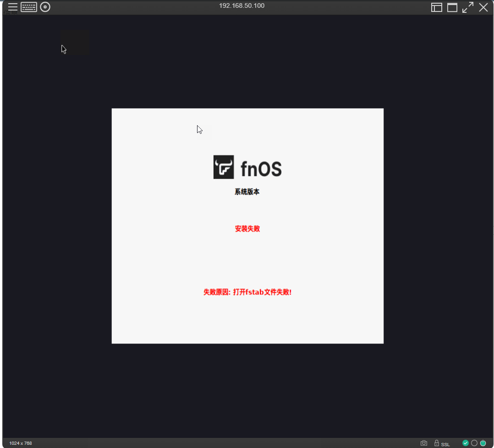Click the 192.168.50.100 address title
This screenshot has height=448, width=494.
pyautogui.click(x=242, y=6)
